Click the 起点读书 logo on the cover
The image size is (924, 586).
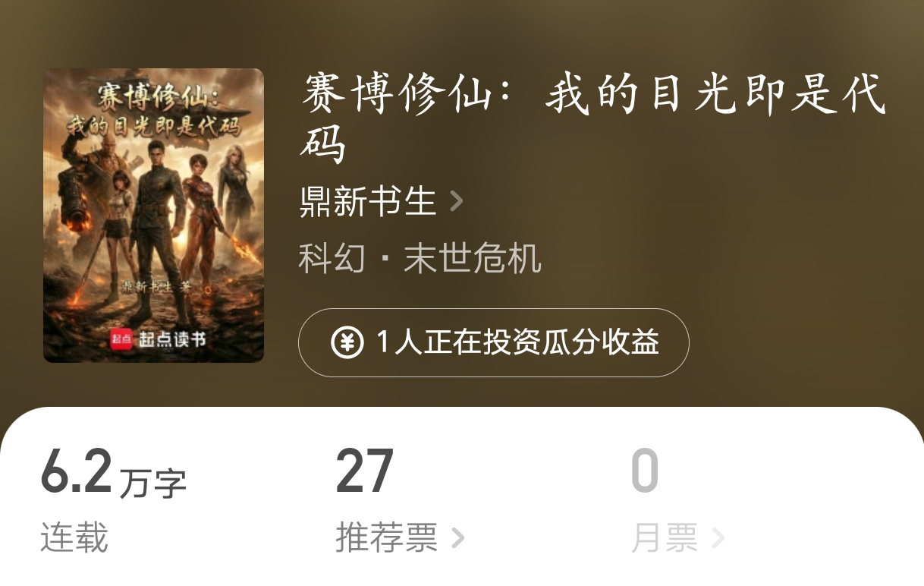pos(159,339)
